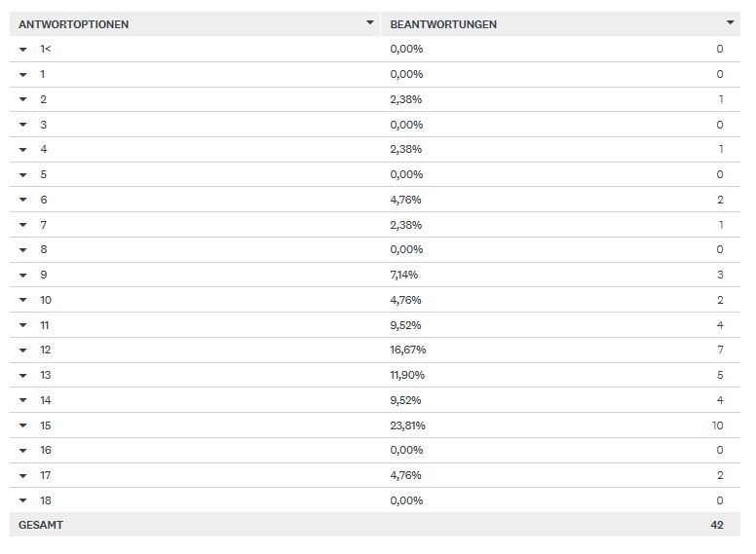Screen dimensions: 756x554
Task: Click the 11,90% value in row 13
Action: tap(407, 375)
